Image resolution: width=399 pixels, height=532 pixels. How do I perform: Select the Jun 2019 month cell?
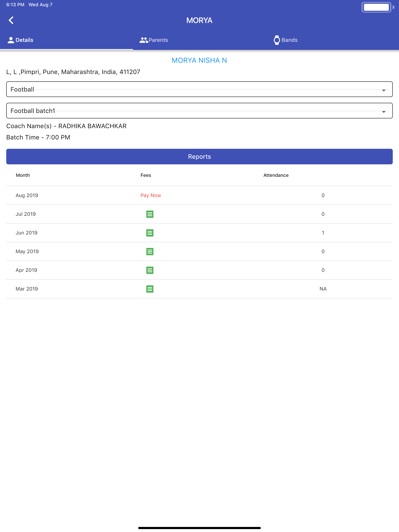pos(26,233)
